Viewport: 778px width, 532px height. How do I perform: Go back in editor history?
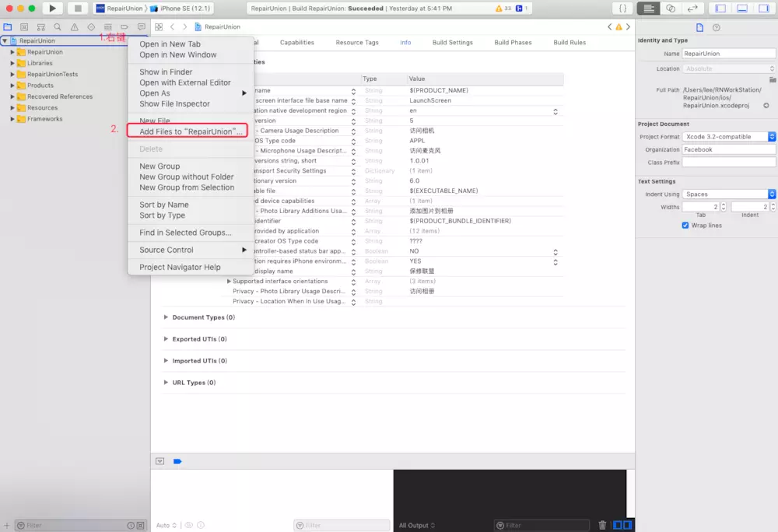[172, 26]
